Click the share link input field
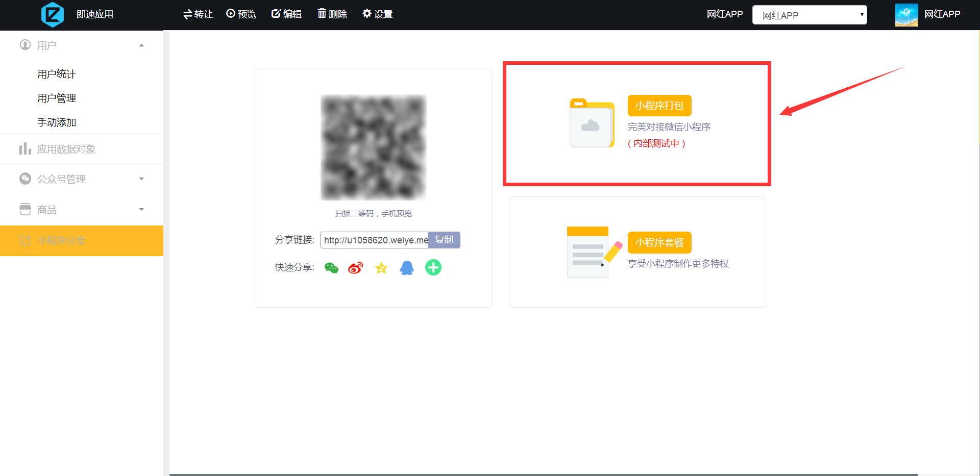The height and width of the screenshot is (476, 980). pos(375,240)
